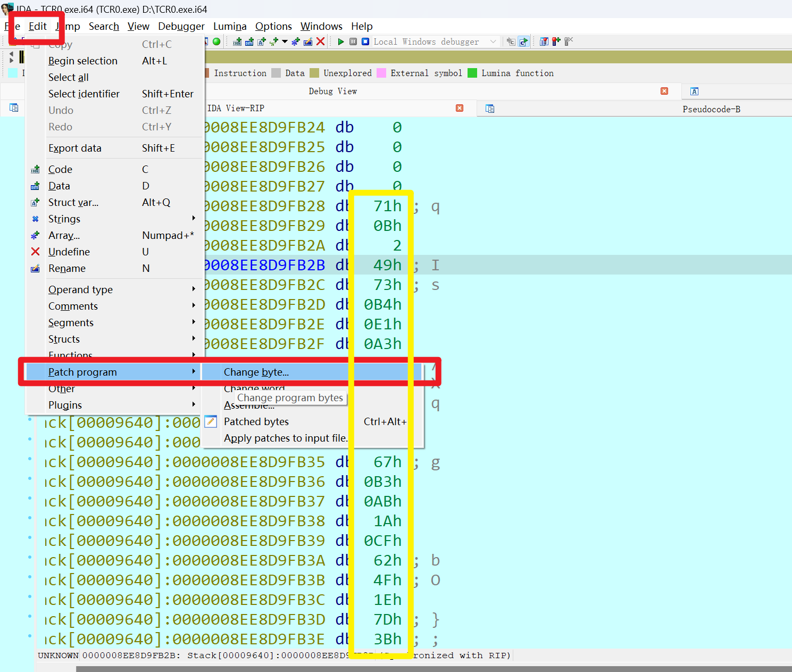
Task: Choose Export data in the Edit menu
Action: tap(75, 148)
